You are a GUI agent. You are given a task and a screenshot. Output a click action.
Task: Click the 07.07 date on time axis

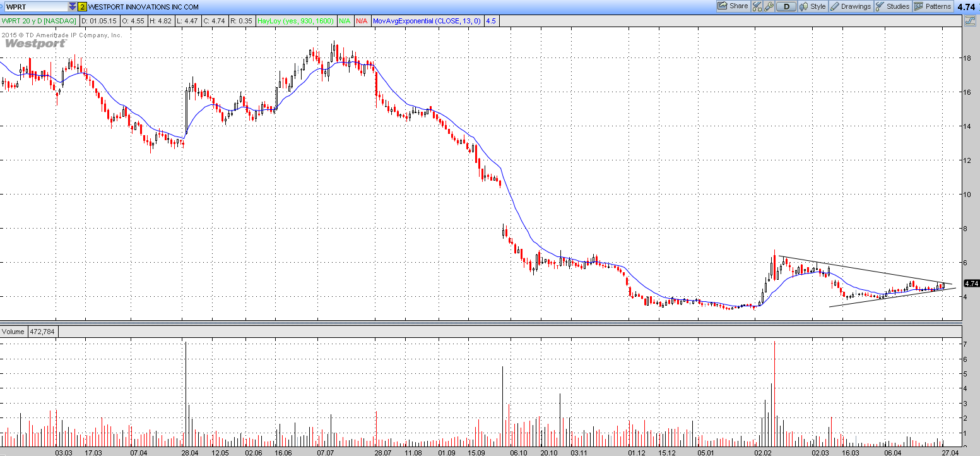click(x=326, y=452)
